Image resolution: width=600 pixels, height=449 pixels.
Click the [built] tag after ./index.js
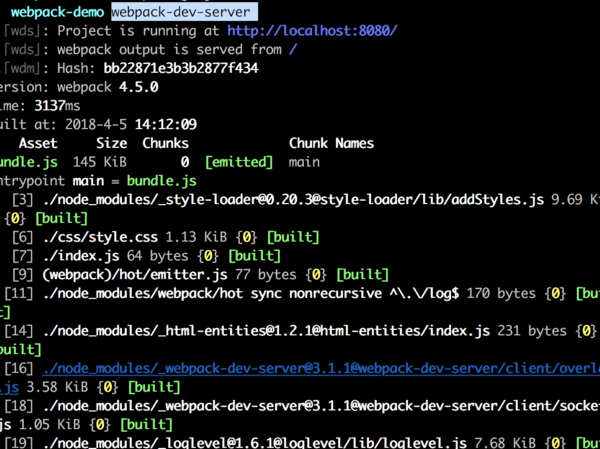254,256
